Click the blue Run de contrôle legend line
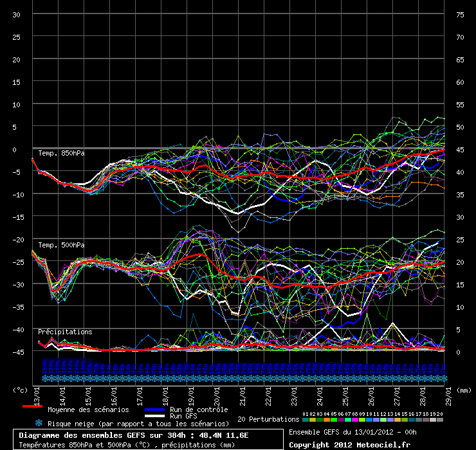The width and height of the screenshot is (476, 450). pyautogui.click(x=155, y=410)
